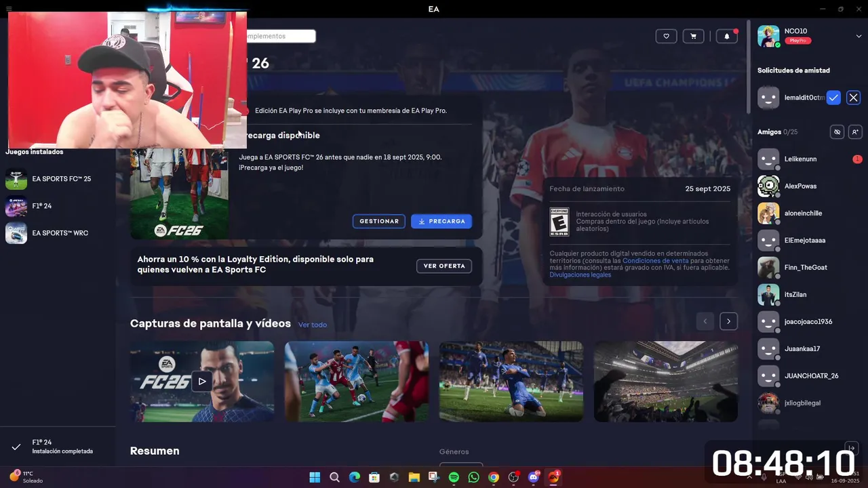Open the stadium crowd screenshot thumbnail
This screenshot has height=488, width=868.
(666, 381)
